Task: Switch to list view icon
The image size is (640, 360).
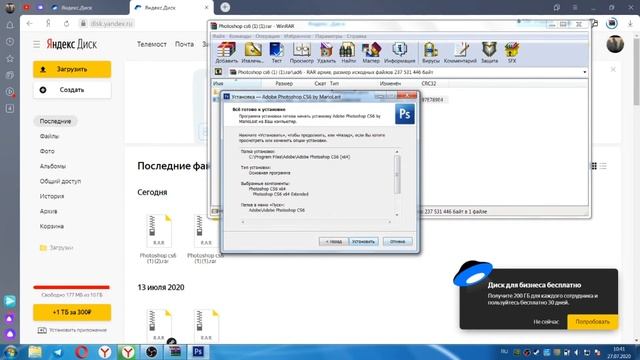Action: (x=603, y=166)
